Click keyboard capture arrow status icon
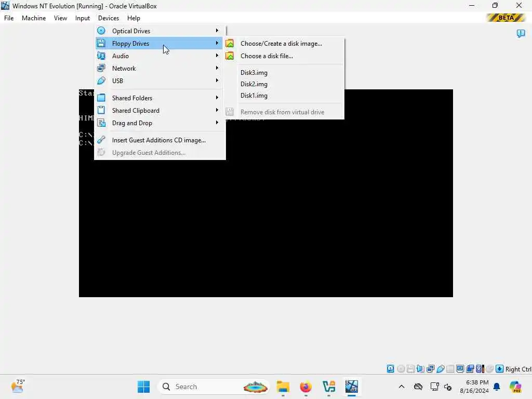This screenshot has height=399, width=532. [499, 369]
